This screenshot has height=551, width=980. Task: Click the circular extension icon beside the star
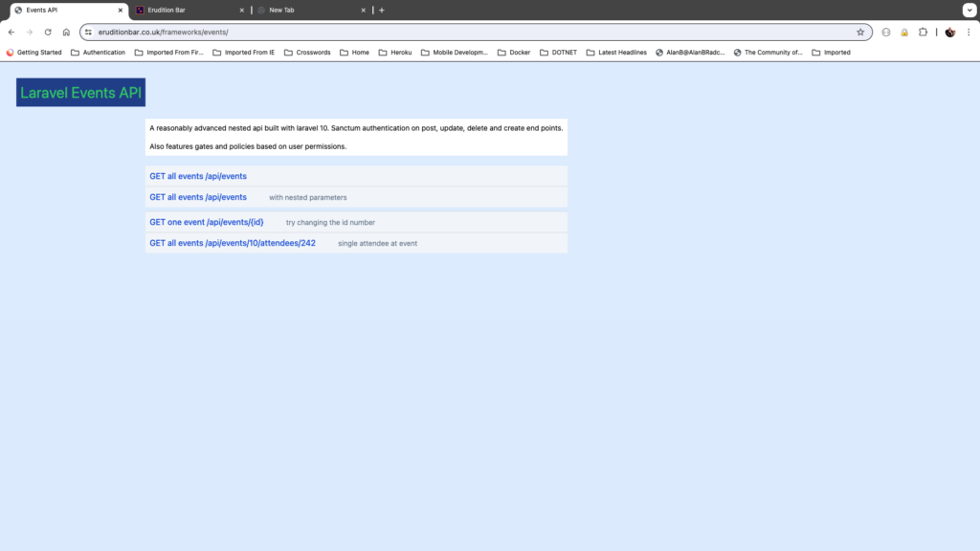(885, 32)
